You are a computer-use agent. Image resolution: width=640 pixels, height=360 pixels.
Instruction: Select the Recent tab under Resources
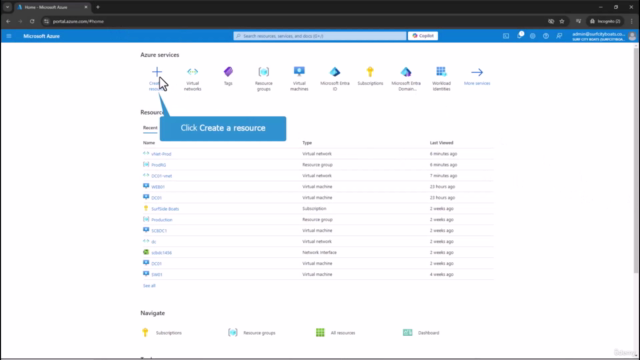point(150,128)
